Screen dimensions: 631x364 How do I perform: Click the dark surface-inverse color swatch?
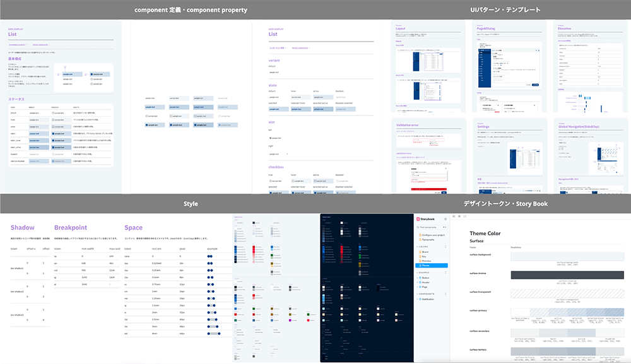(567, 275)
